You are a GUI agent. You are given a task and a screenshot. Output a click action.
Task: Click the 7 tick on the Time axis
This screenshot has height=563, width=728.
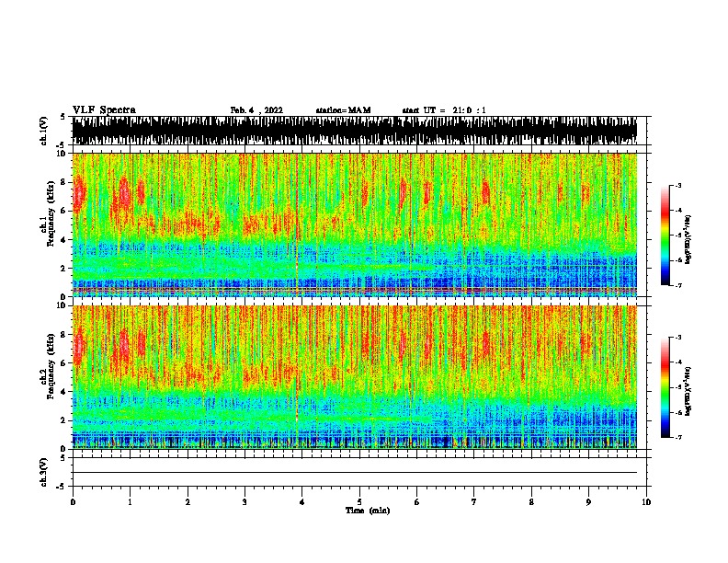pos(474,501)
